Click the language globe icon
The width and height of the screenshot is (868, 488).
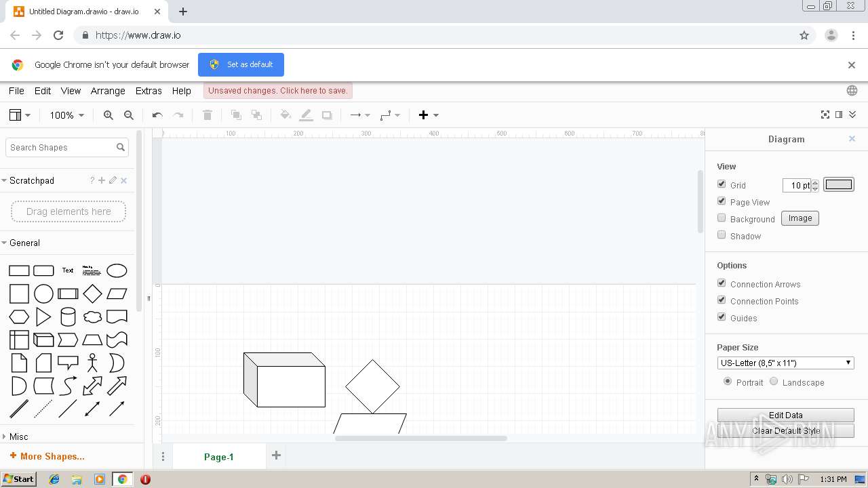pos(852,91)
